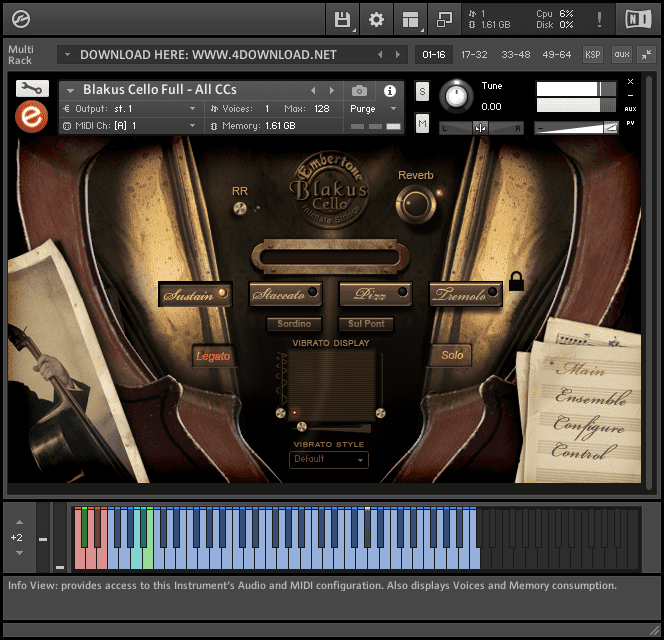The image size is (664, 640).
Task: Open the Configure page
Action: pos(589,426)
